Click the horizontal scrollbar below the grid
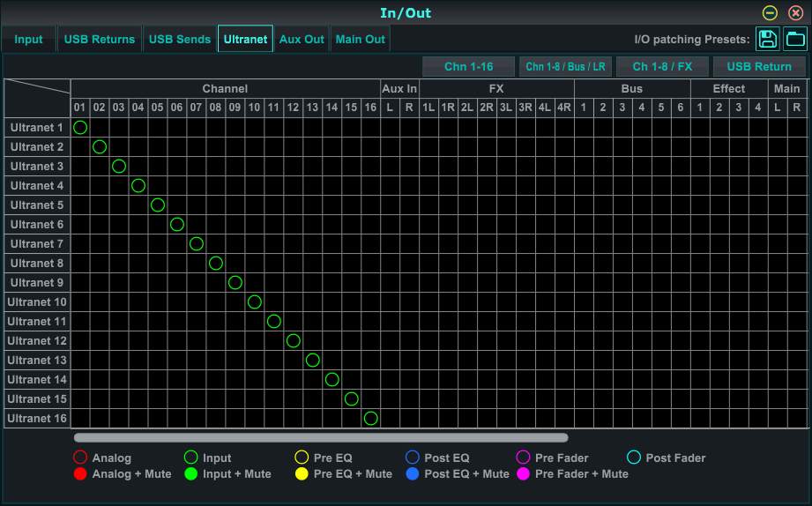 pos(321,437)
